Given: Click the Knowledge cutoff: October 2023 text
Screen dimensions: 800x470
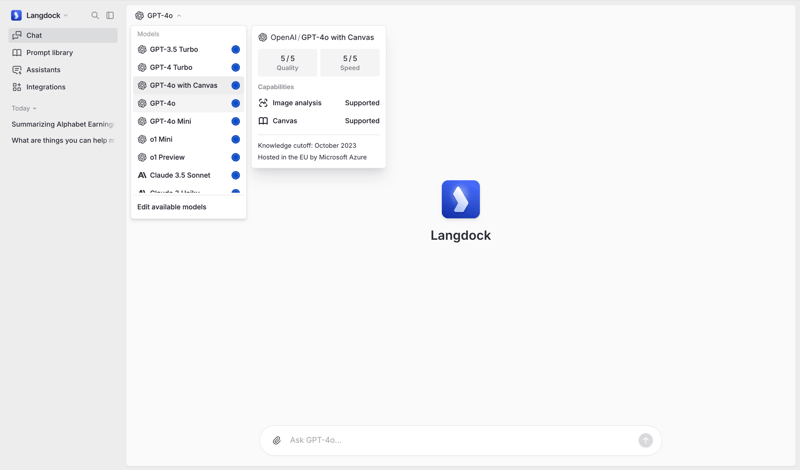Looking at the screenshot, I should (307, 145).
